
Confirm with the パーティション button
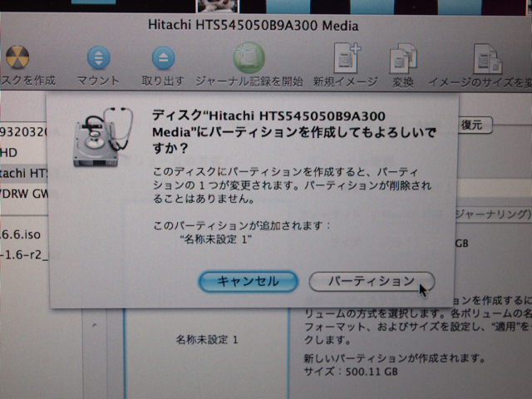(371, 281)
